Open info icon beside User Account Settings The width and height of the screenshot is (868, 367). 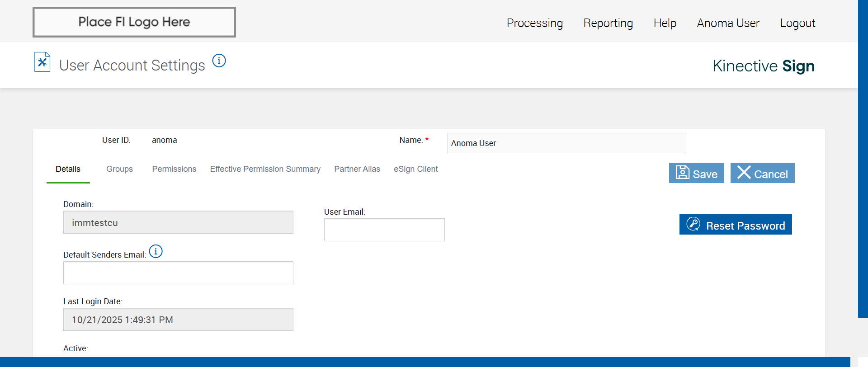219,61
